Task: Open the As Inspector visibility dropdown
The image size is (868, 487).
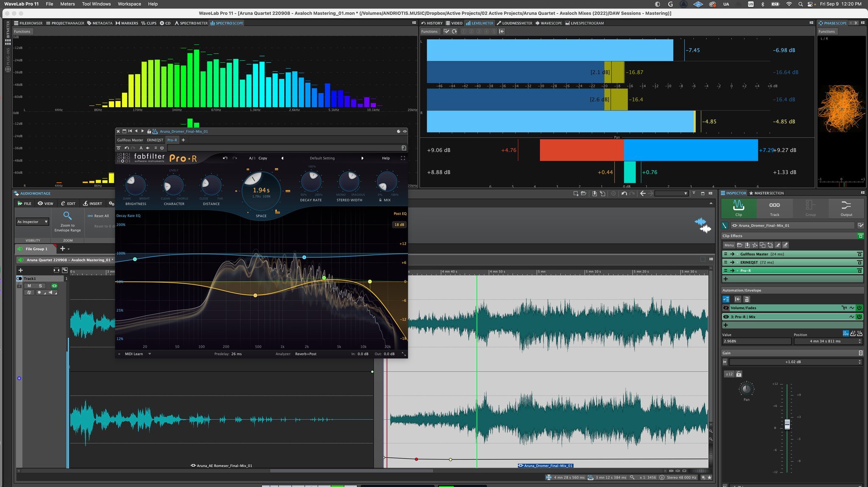Action: click(33, 222)
